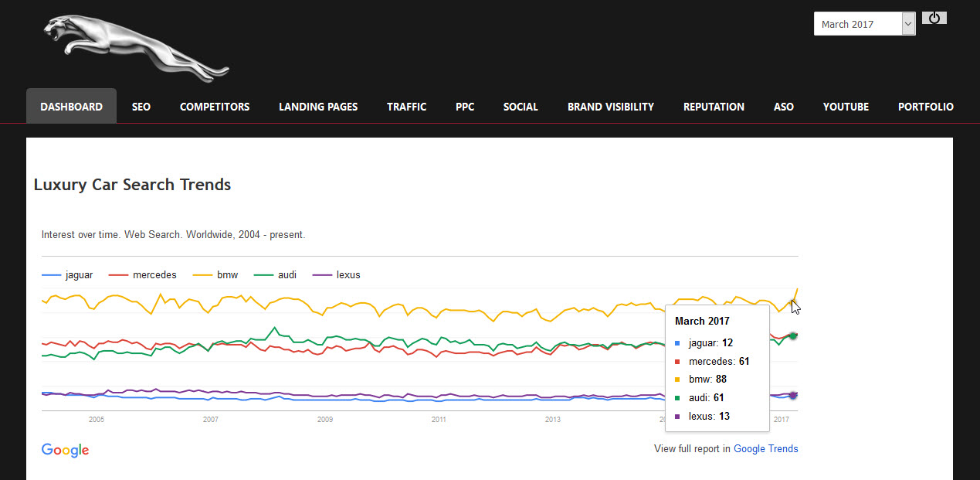Click the 2009 marker on chart axis
The width and height of the screenshot is (980, 480).
tap(325, 420)
